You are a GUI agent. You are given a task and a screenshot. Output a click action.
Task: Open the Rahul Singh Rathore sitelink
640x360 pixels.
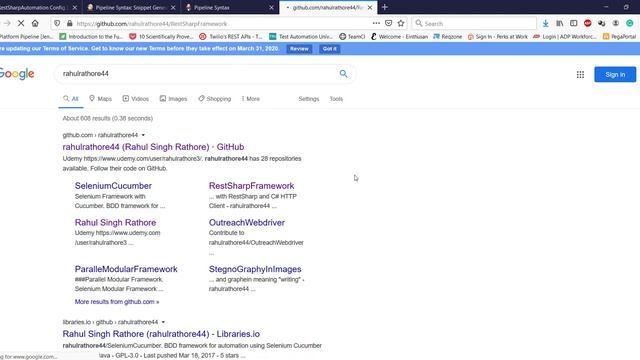115,222
